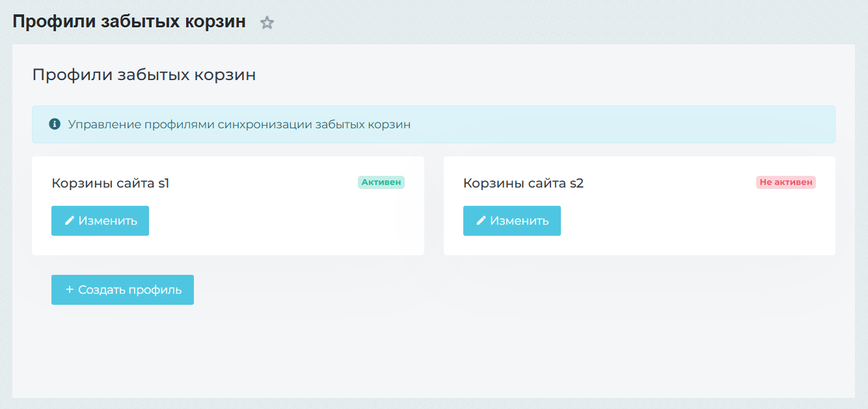Click the pencil icon for site s1 baskets
Screen dimensions: 868x409
(x=69, y=221)
